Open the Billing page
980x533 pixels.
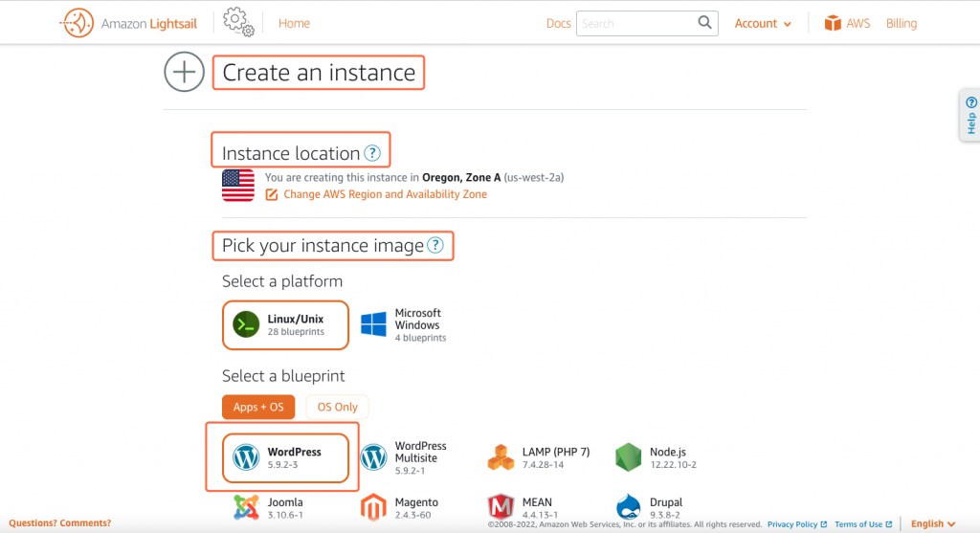pos(902,23)
